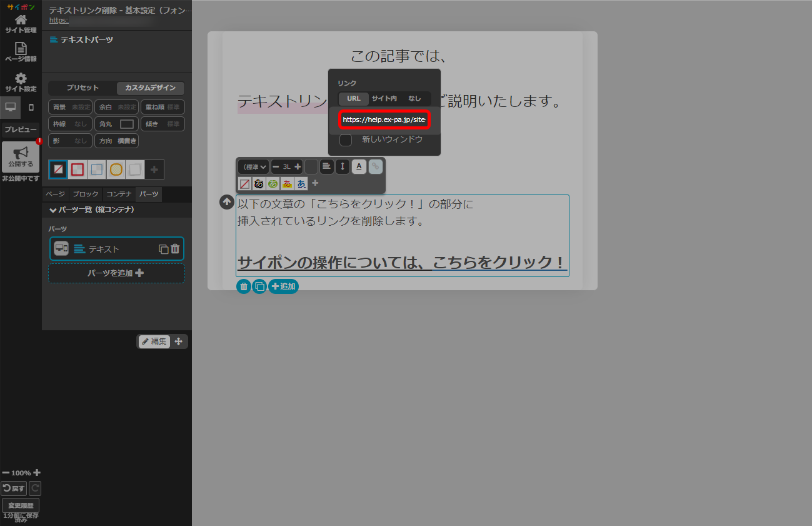Check the 新しいウィンドウ checkbox

tap(346, 139)
